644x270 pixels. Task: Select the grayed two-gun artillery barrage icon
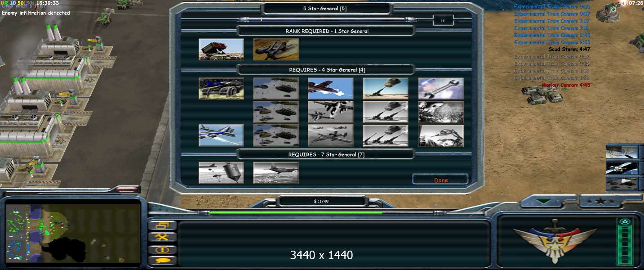click(386, 112)
